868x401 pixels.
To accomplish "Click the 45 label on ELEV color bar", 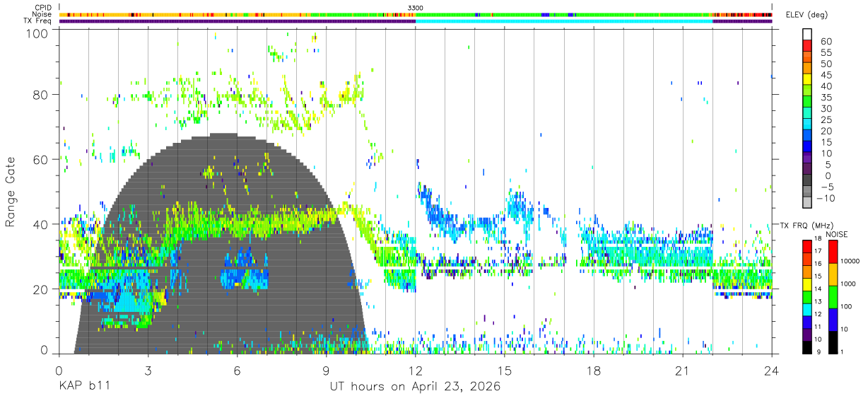I will [x=825, y=75].
